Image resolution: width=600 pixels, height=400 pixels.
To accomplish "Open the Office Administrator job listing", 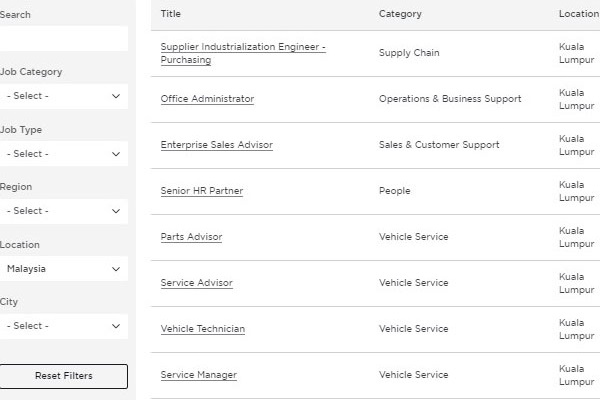I will click(x=207, y=99).
